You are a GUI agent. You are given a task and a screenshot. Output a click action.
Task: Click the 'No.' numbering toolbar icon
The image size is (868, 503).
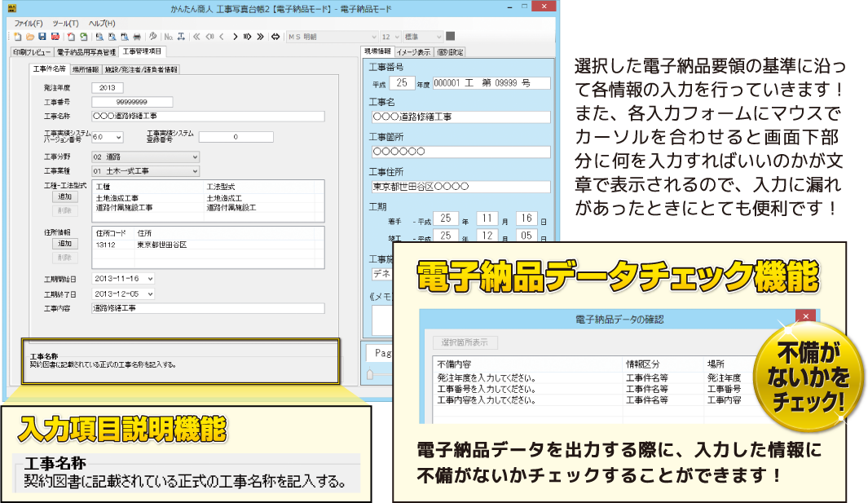tap(168, 37)
